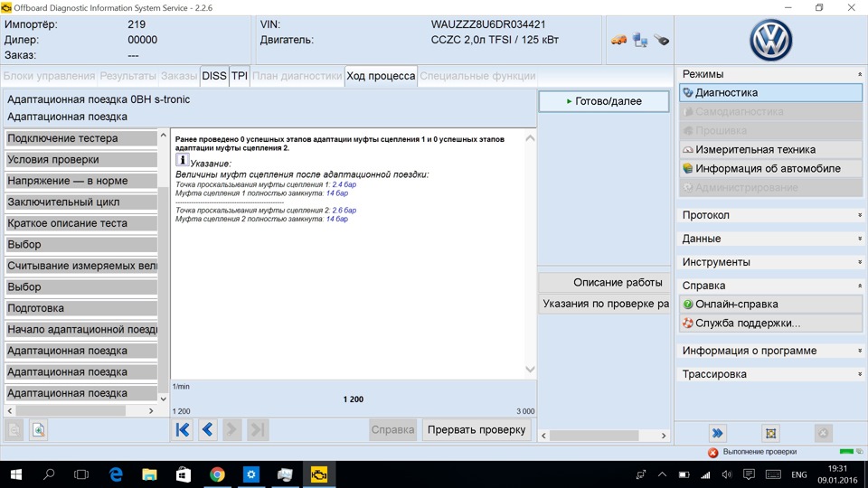Click the car connection status icon
This screenshot has height=488, width=868.
click(x=618, y=40)
